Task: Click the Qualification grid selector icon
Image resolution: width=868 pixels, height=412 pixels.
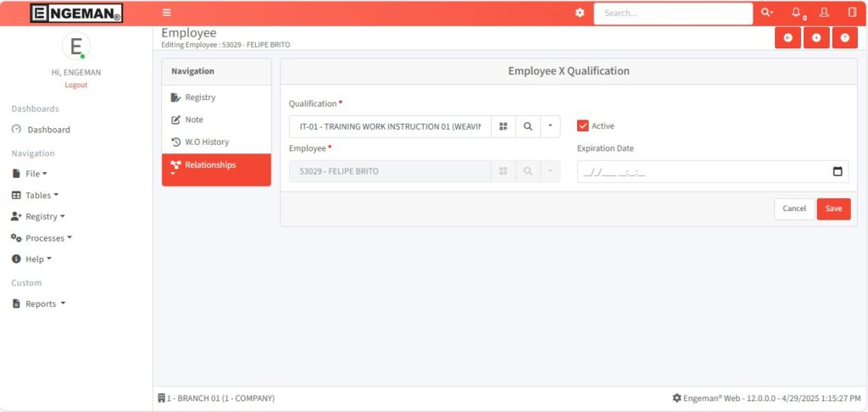Action: [x=504, y=126]
